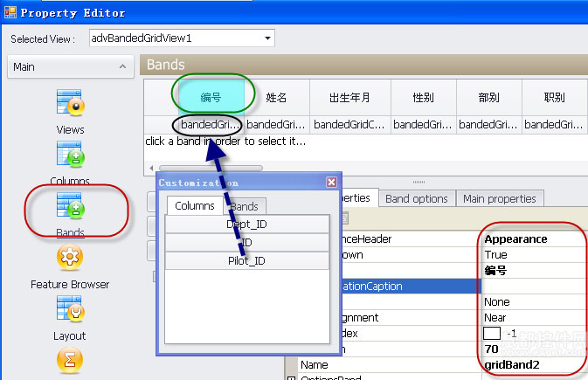This screenshot has height=380, width=588.
Task: Click the column cell under 姓名 band
Action: pyautogui.click(x=277, y=125)
